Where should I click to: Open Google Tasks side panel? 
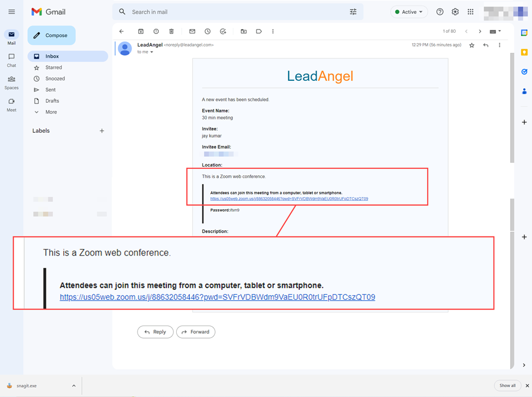(524, 72)
